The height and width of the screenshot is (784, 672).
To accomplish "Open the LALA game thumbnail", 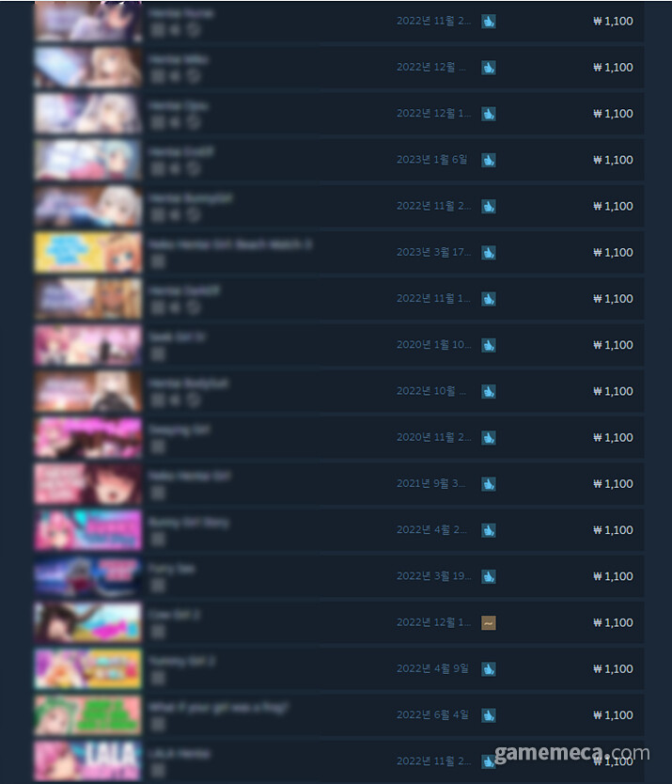I will point(88,761).
